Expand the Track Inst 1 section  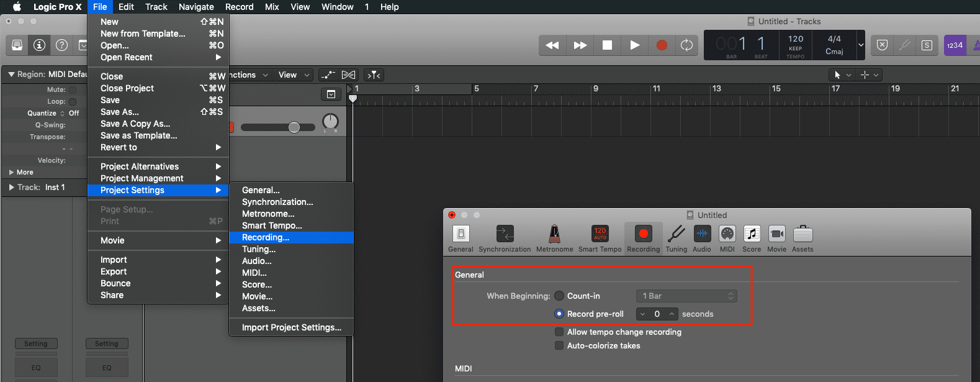pos(11,187)
